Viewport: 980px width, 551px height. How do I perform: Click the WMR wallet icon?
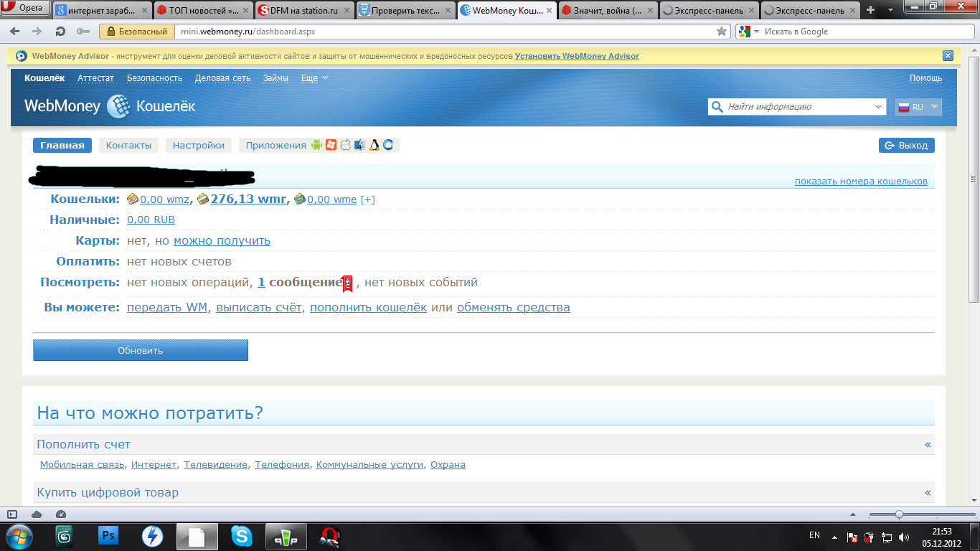click(x=203, y=199)
